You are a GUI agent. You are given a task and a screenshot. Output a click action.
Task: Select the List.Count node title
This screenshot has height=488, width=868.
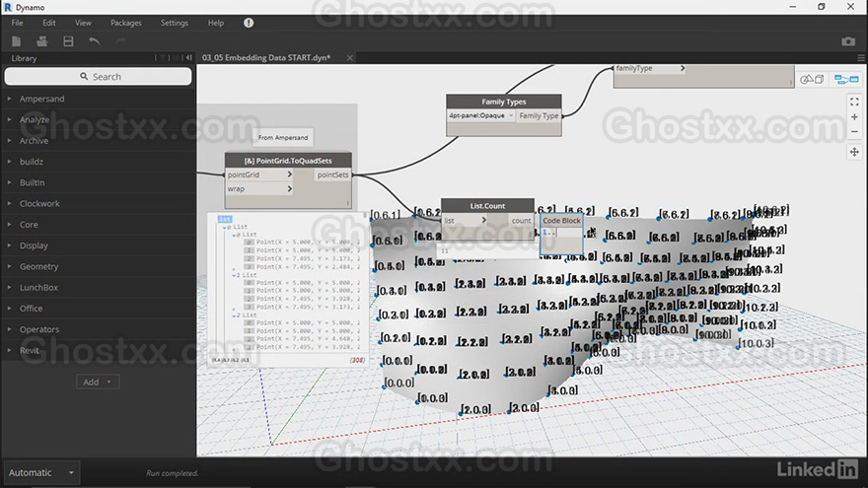[487, 206]
